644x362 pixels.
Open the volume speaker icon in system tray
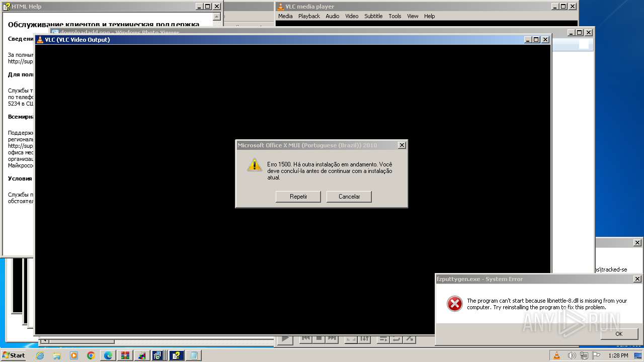(x=571, y=355)
